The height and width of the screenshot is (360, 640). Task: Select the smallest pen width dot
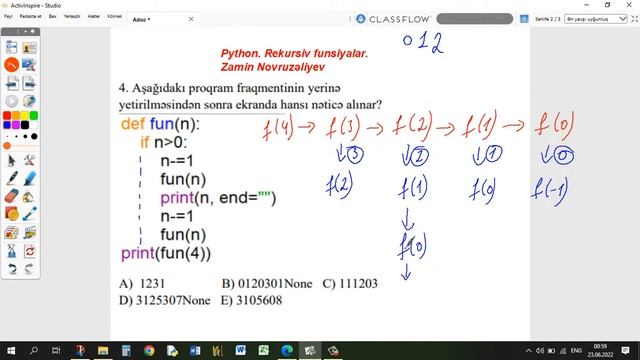point(7,136)
